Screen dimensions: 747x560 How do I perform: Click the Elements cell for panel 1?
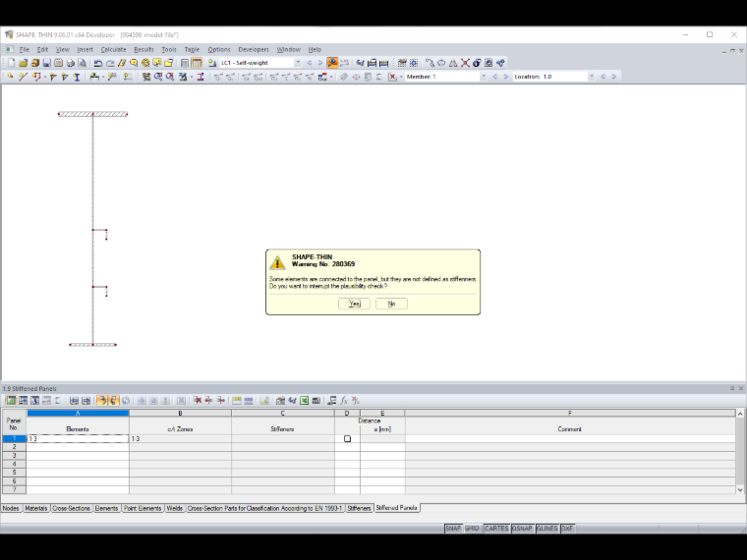click(78, 438)
